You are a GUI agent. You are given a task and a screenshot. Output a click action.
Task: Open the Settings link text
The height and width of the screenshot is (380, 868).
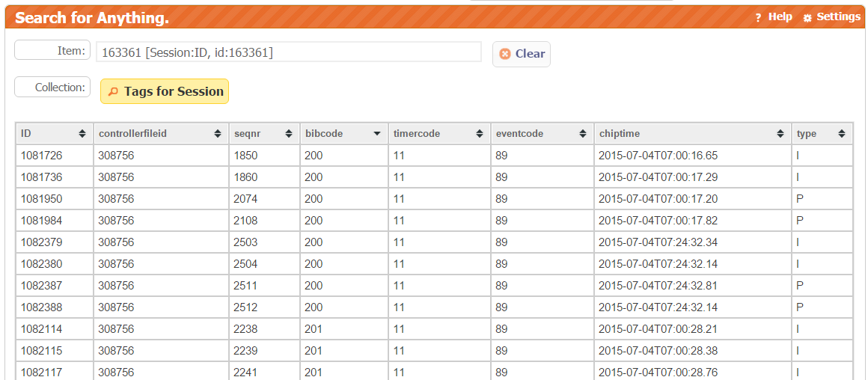point(839,16)
